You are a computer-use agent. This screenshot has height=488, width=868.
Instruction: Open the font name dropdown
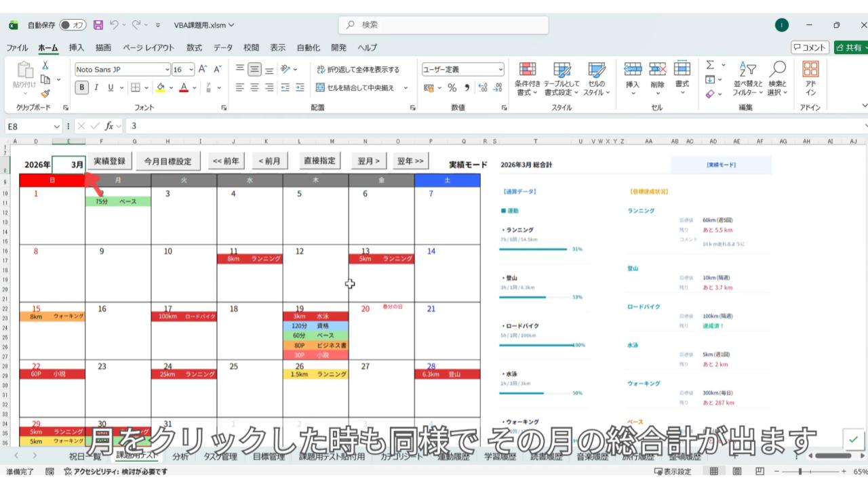[167, 70]
